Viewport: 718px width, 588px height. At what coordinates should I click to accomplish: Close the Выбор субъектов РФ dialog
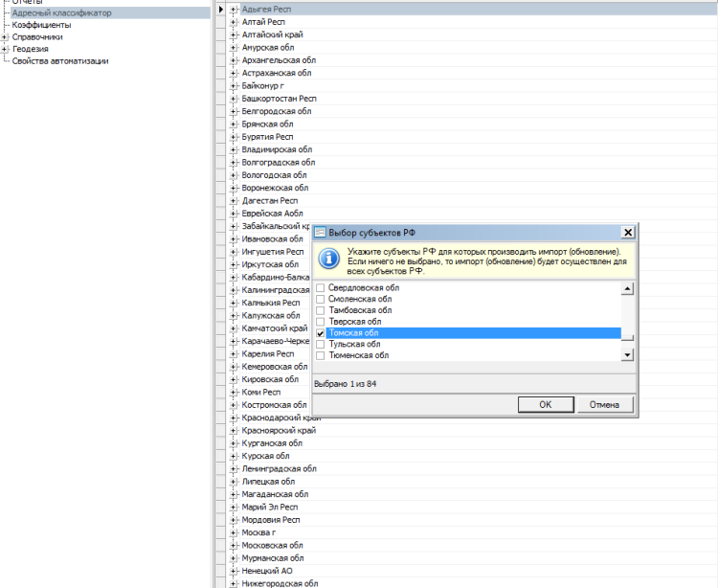point(627,232)
